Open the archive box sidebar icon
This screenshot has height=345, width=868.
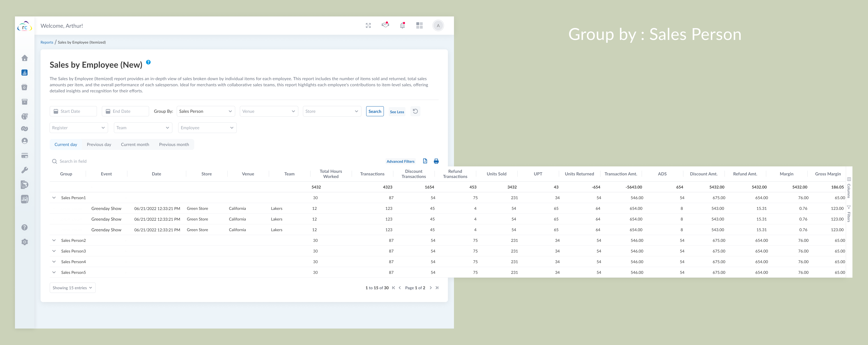(25, 102)
